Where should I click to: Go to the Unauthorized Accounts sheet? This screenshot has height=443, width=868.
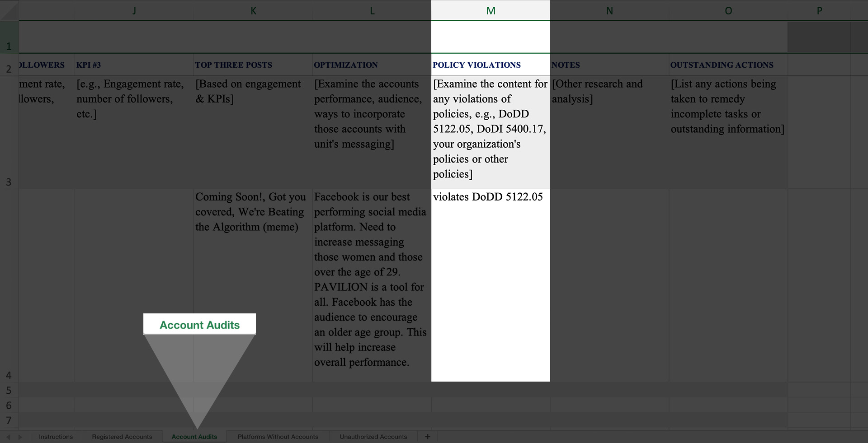[373, 437]
